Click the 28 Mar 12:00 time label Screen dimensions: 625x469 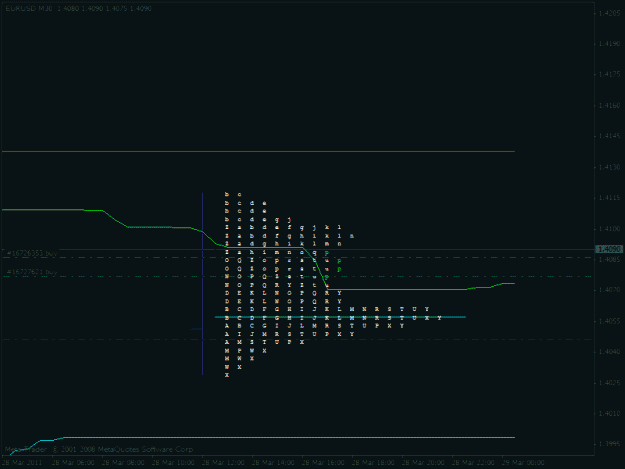pos(223,463)
